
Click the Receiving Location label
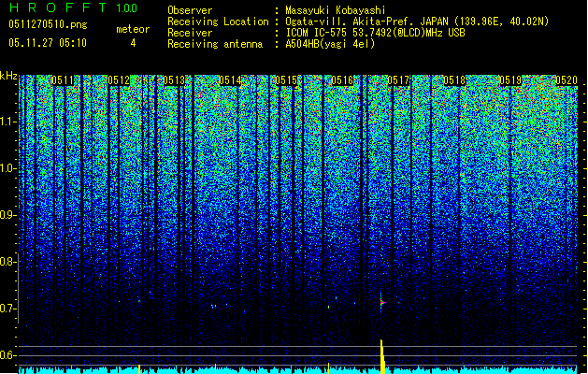click(218, 22)
